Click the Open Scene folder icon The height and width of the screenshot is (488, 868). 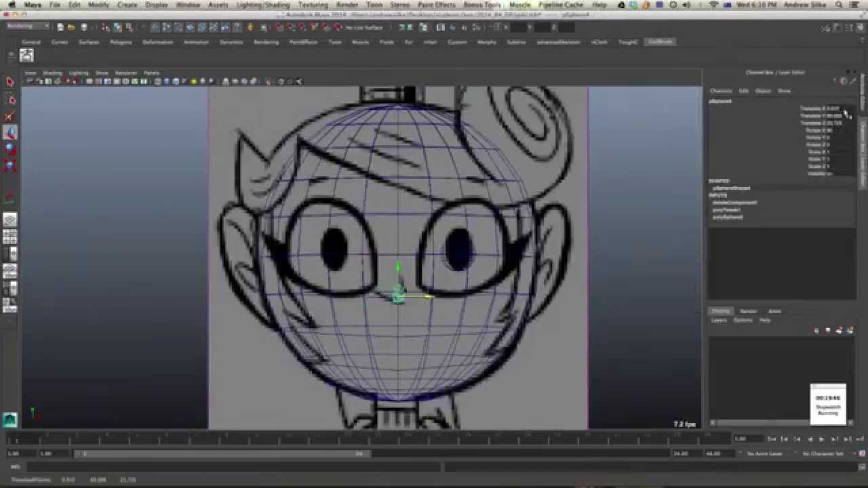point(71,27)
